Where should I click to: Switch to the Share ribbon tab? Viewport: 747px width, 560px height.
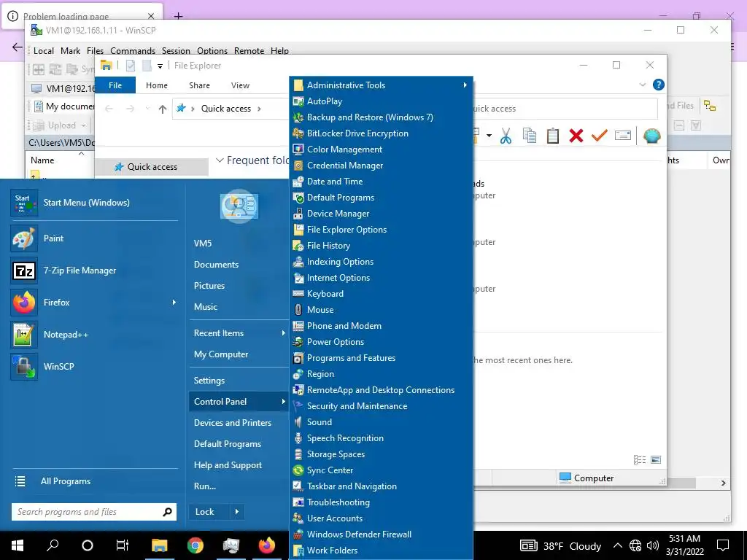[199, 85]
